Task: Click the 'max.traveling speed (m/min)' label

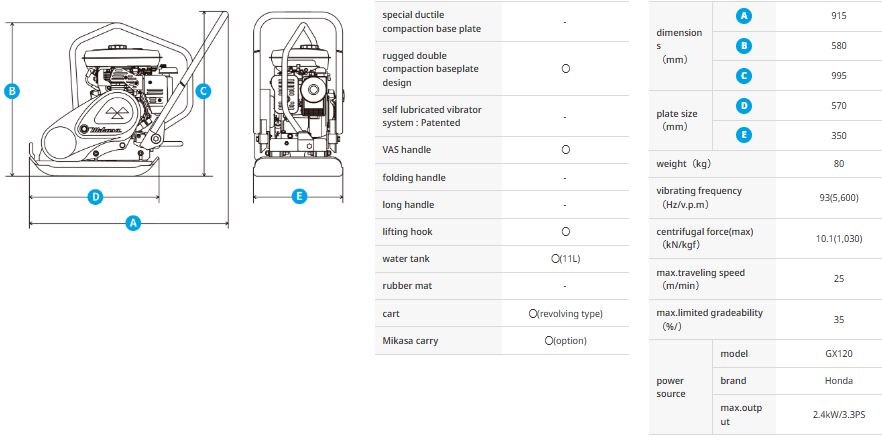Action: point(700,279)
